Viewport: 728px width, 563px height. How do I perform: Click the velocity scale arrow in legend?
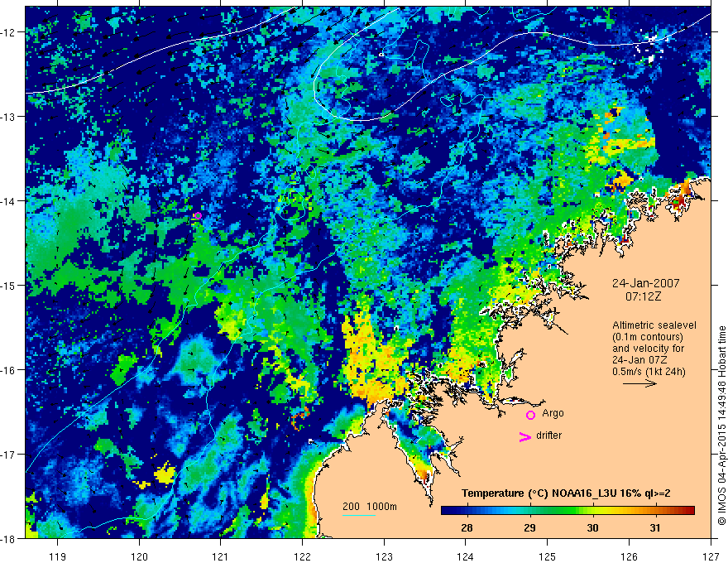click(x=639, y=383)
